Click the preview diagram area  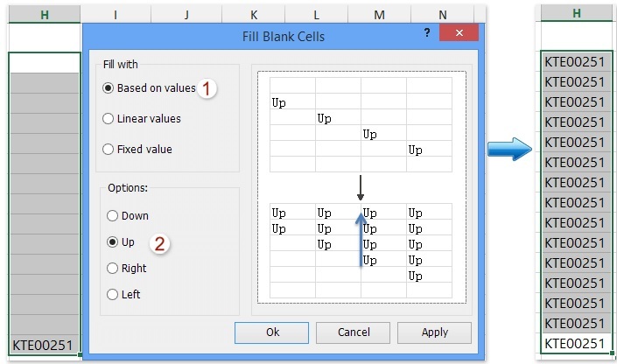361,189
